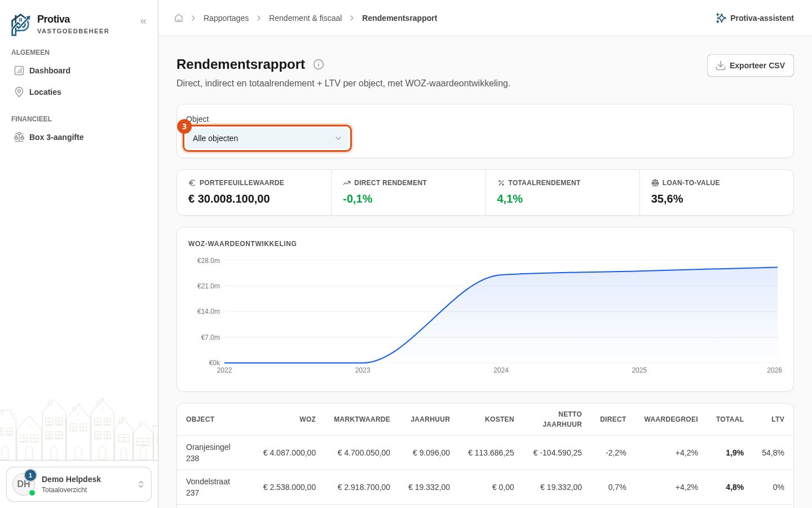Click the WAARDEGROEI column header
This screenshot has width=812, height=508.
[671, 419]
